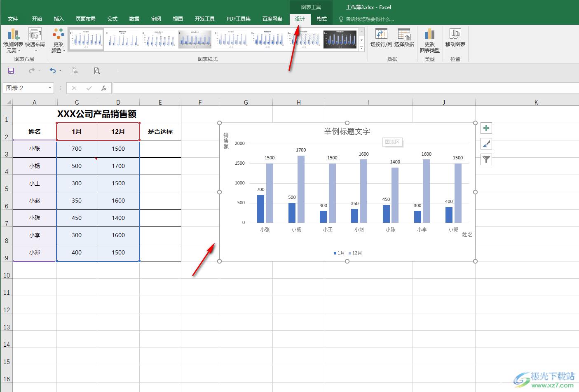
Task: Switch to the Page Layout (页面布局) tab
Action: [x=86, y=19]
